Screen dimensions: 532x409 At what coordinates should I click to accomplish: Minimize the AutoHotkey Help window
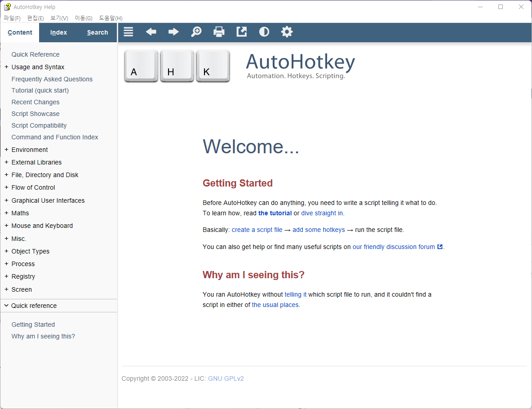pyautogui.click(x=480, y=7)
